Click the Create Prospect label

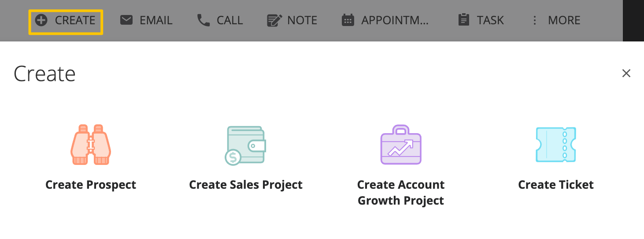pos(91,185)
